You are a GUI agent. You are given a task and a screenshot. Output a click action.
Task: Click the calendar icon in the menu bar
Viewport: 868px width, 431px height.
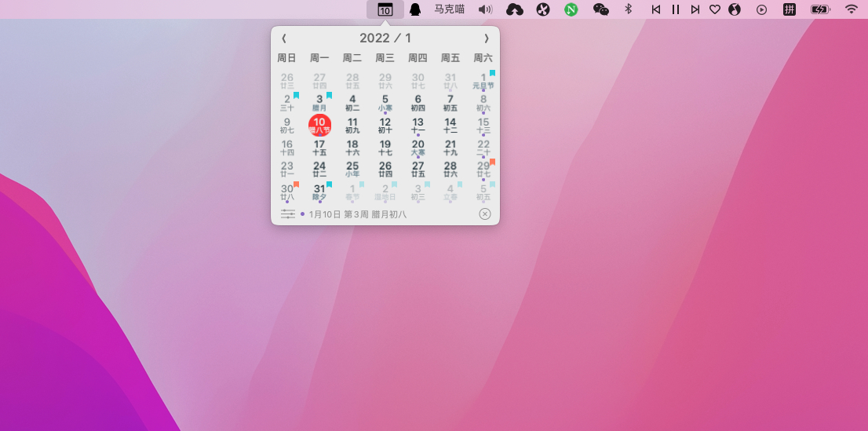[385, 9]
